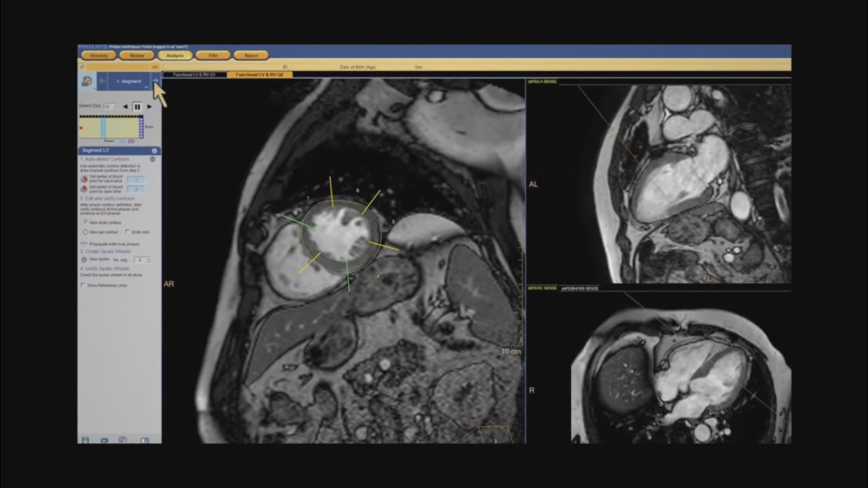Click the blood pool apex slice icon
Image resolution: width=868 pixels, height=488 pixels.
[84, 189]
